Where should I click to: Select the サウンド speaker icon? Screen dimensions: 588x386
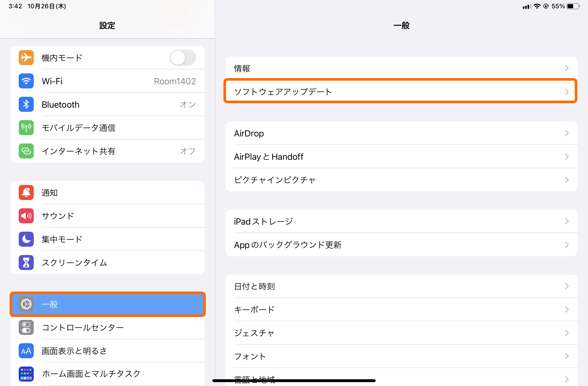pyautogui.click(x=26, y=216)
